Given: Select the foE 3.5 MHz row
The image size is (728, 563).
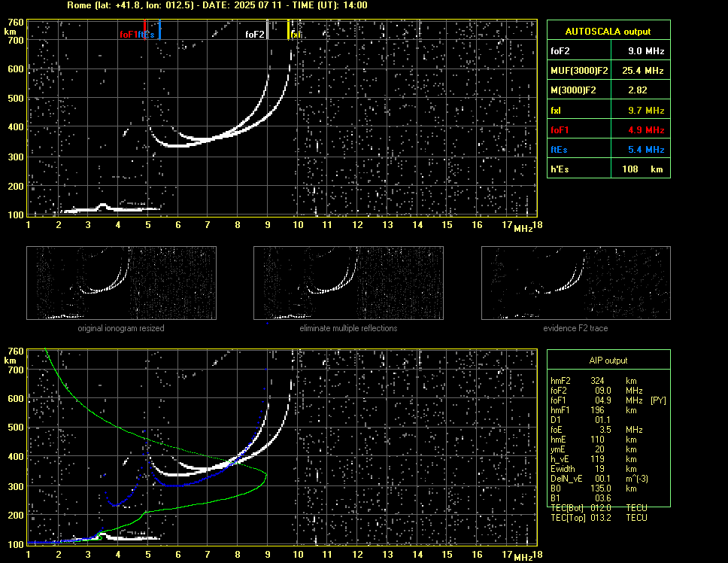Looking at the screenshot, I should tap(596, 430).
